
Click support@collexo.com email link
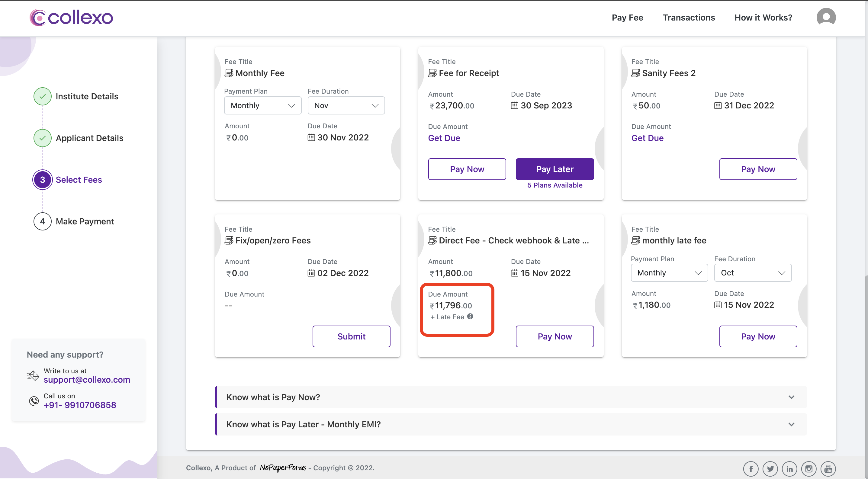(x=87, y=380)
